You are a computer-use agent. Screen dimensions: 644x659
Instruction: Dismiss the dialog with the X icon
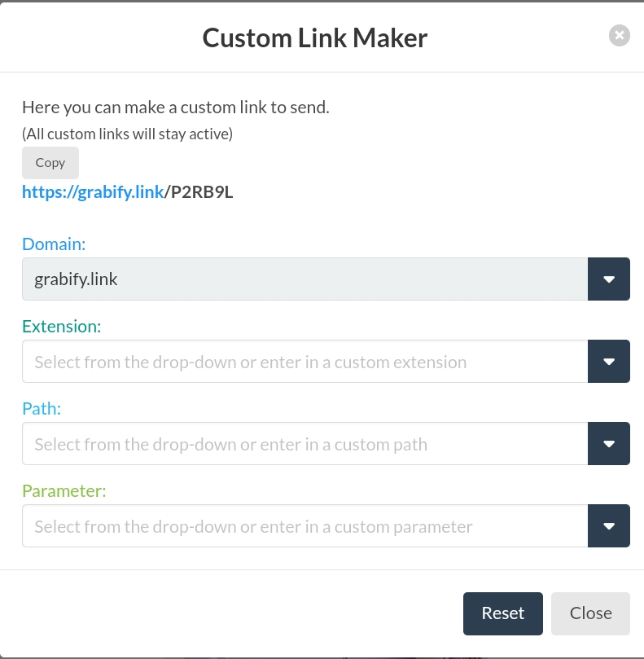coord(619,36)
